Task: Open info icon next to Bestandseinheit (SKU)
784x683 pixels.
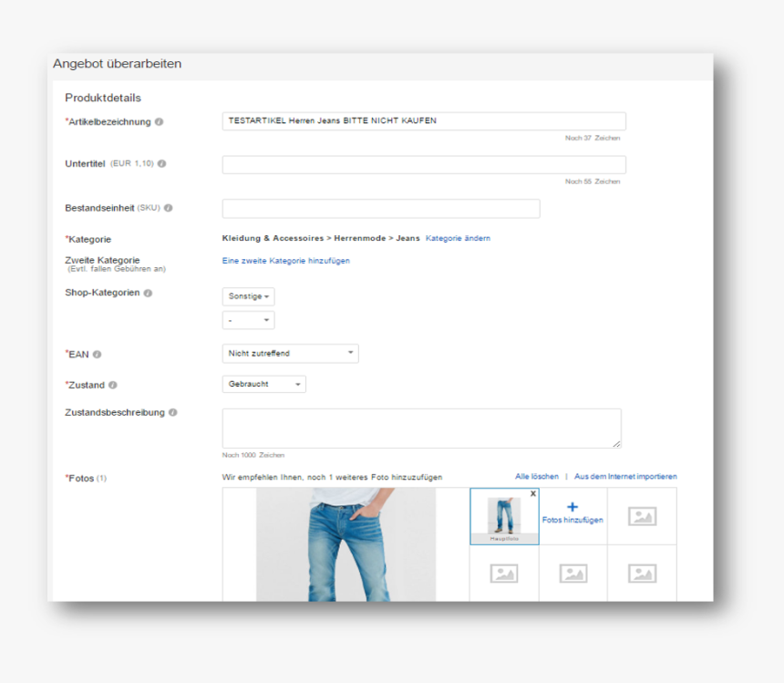Action: click(169, 208)
